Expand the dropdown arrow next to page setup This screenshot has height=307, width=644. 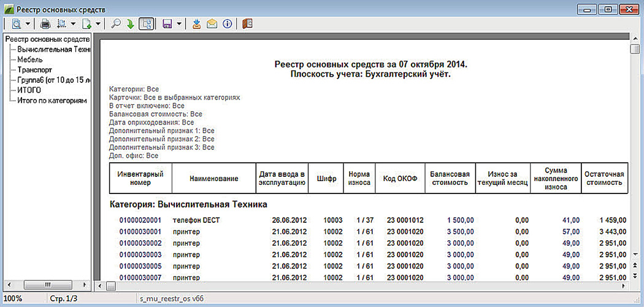(73, 24)
